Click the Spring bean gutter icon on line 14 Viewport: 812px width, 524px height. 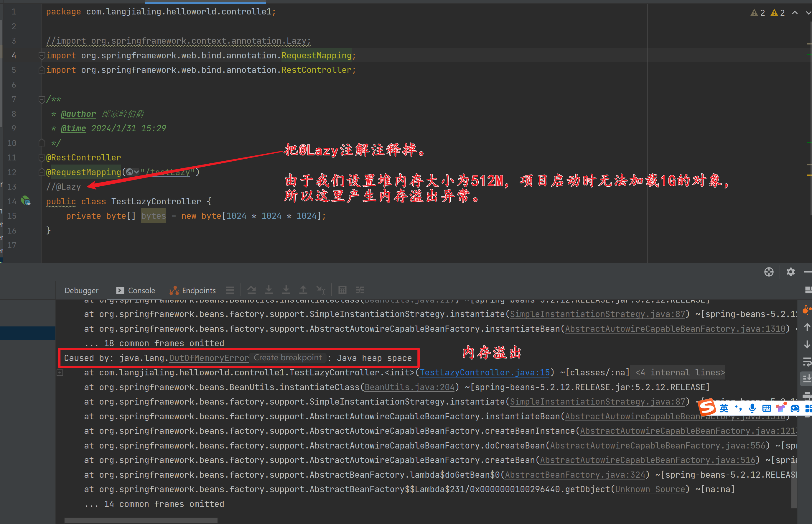(26, 201)
